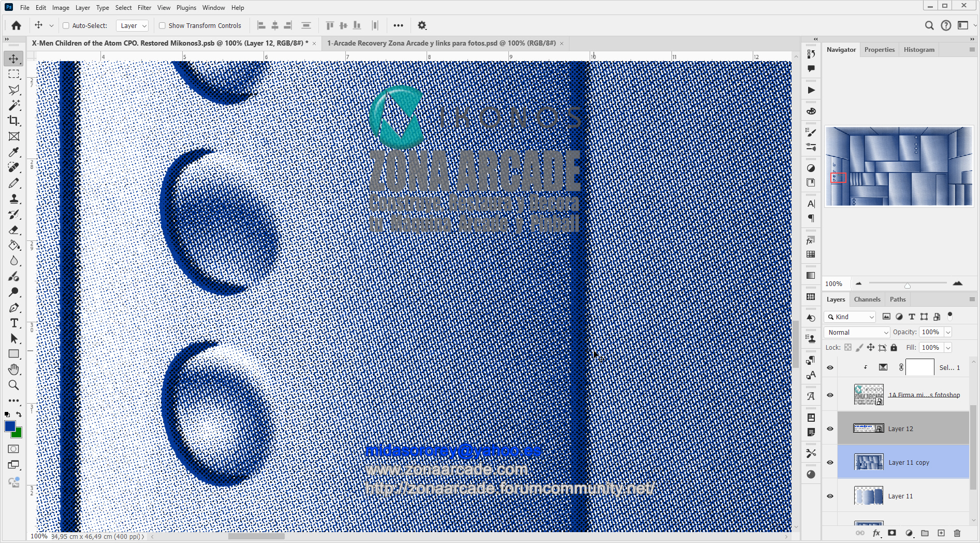Close the X-Men Children of the Atom tab
The image size is (980, 543).
tap(314, 44)
